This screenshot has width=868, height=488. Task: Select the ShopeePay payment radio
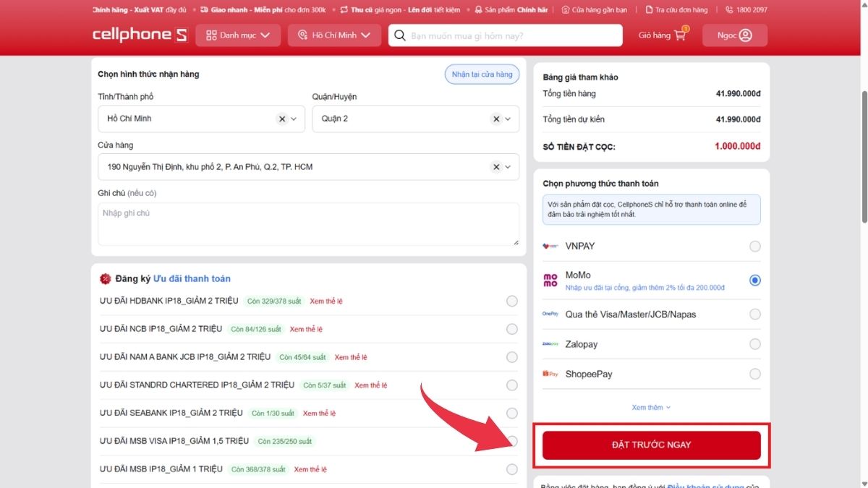click(755, 374)
